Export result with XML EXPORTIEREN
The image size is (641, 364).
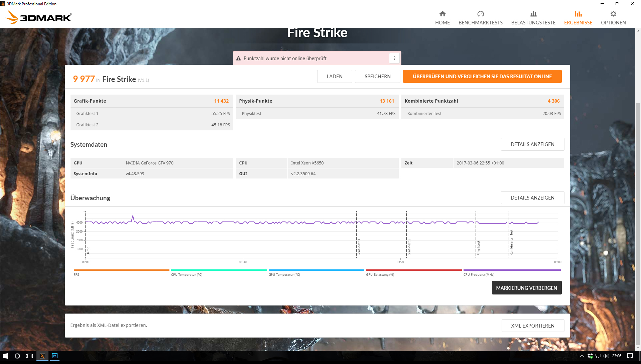(532, 326)
